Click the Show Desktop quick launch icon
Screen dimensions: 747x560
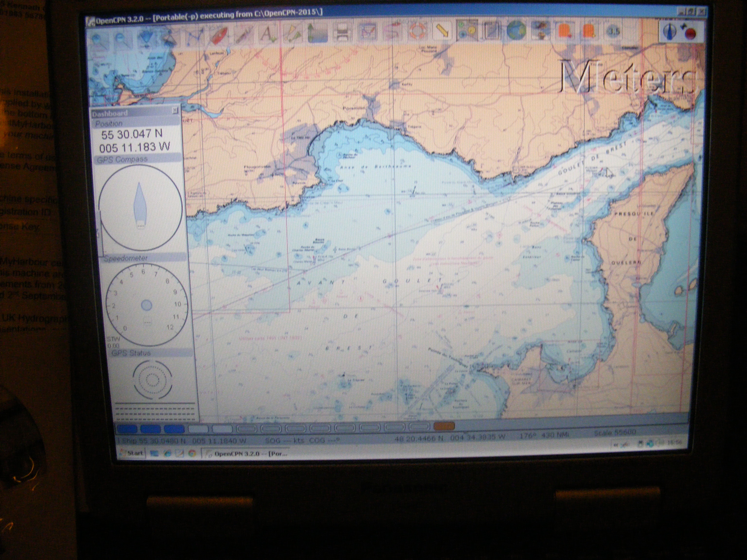point(154,453)
